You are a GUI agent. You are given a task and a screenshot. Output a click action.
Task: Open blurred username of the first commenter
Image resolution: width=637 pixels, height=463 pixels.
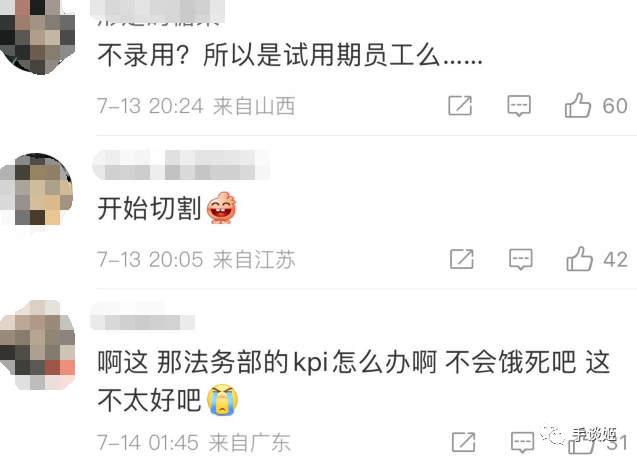point(158,11)
